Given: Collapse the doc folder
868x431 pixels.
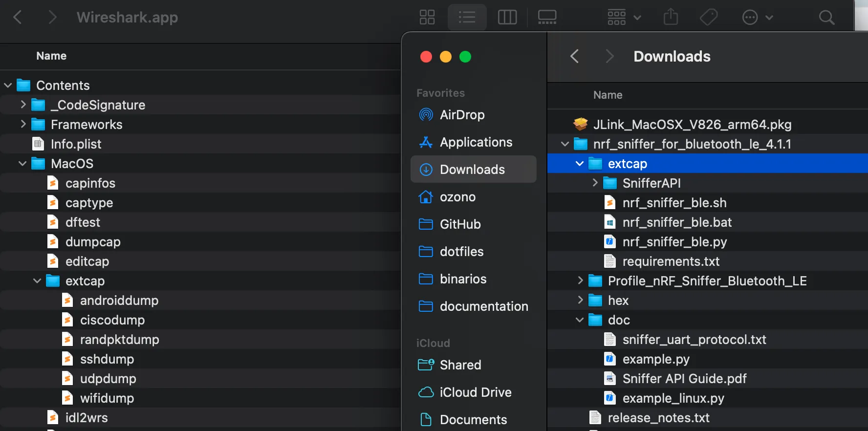Looking at the screenshot, I should tap(580, 320).
